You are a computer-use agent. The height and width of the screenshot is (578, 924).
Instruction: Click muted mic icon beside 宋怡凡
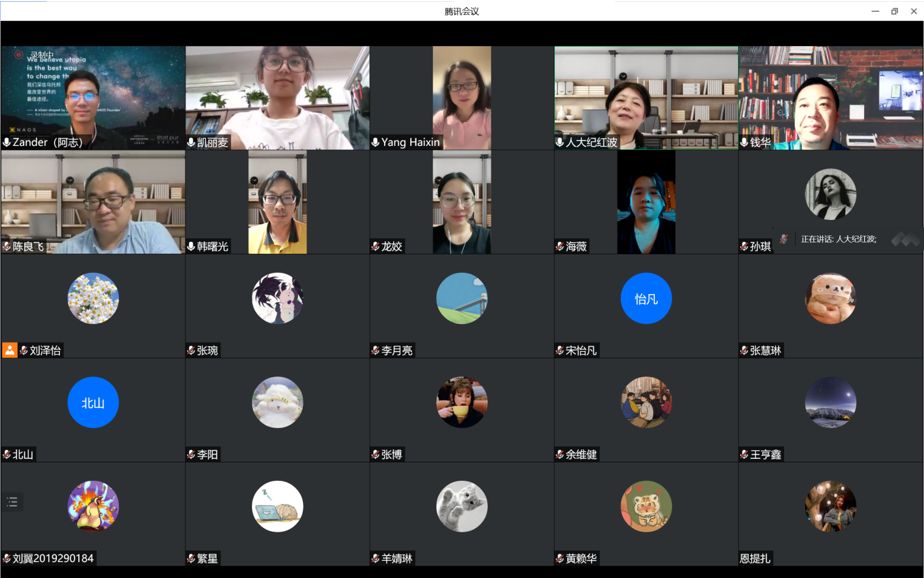point(560,350)
